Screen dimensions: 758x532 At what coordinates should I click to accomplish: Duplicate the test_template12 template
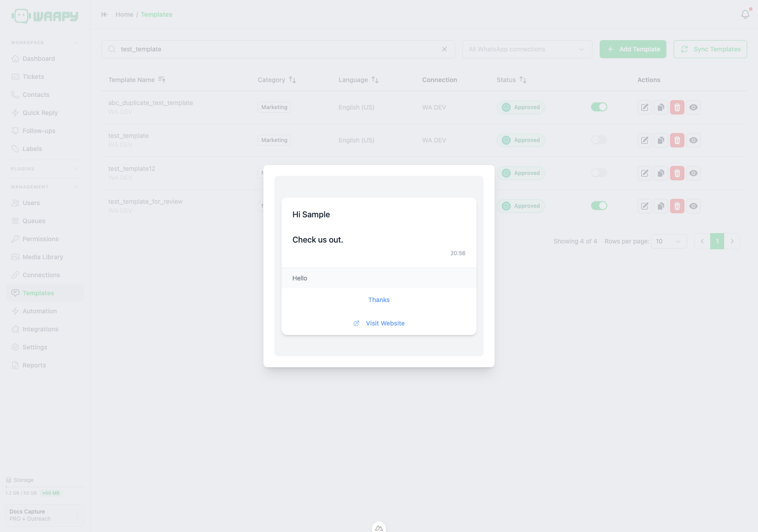661,173
